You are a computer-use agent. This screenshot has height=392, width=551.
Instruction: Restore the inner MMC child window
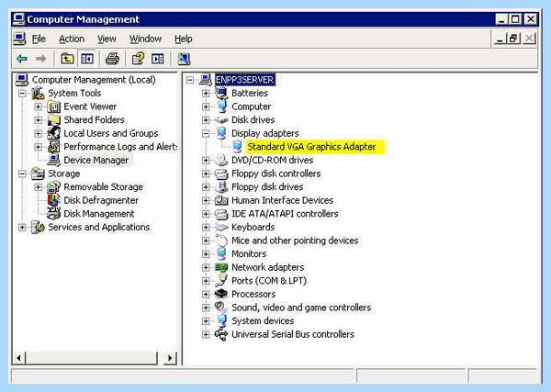(513, 39)
